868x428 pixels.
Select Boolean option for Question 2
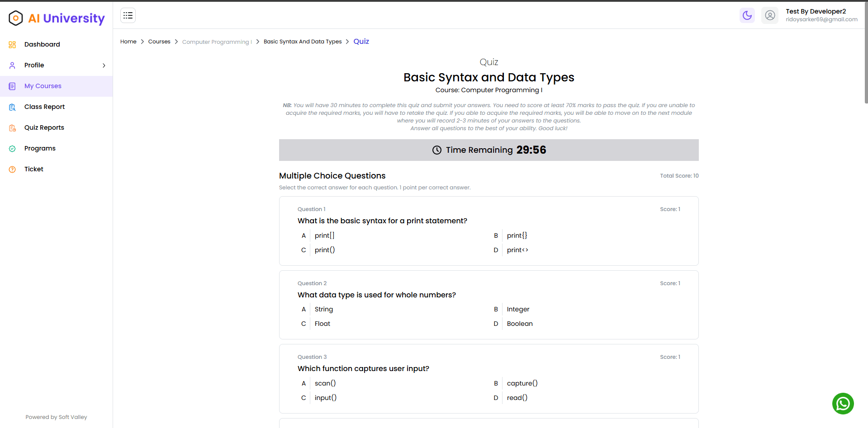pos(519,324)
